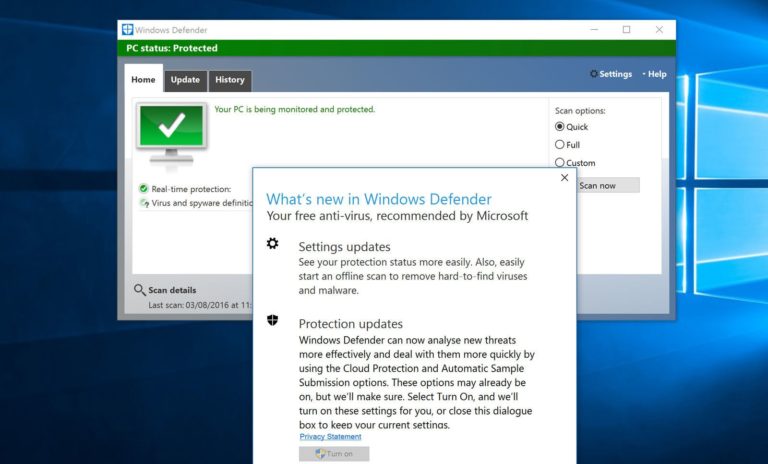
Task: Click the Windows Defender title bar icon
Action: (127, 30)
